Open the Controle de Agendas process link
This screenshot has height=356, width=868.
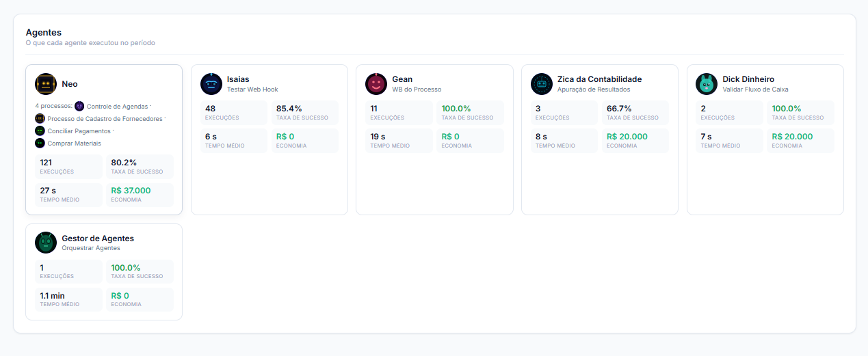[x=117, y=107]
